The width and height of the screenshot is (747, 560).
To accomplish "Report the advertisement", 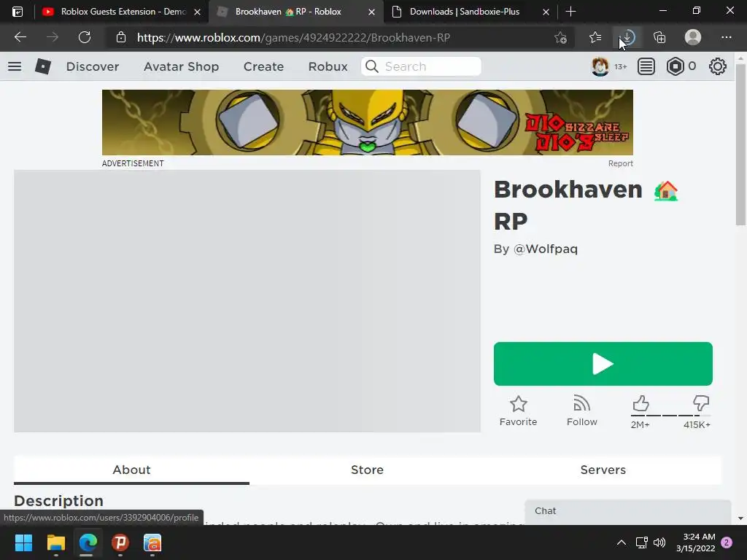I will pos(620,163).
